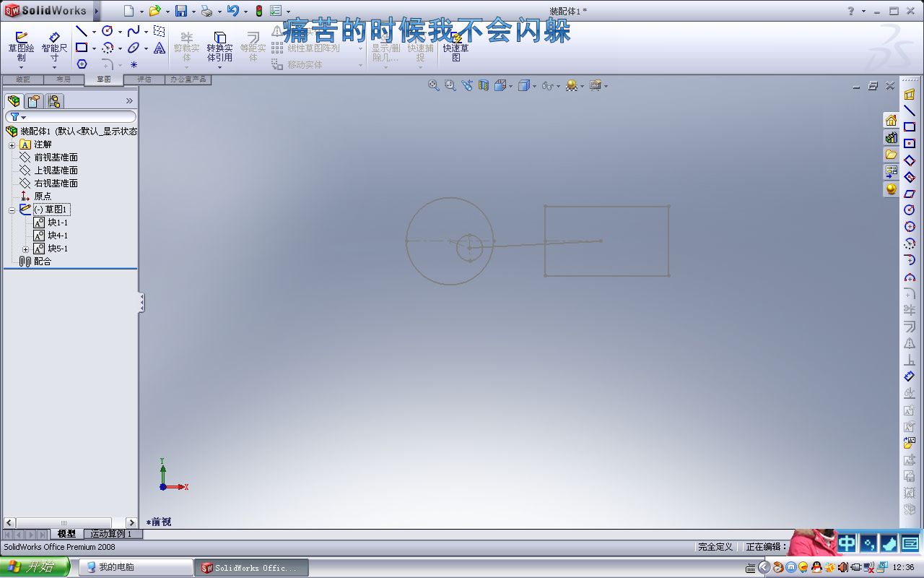Open the SolidWorks Resources home pane

891,120
